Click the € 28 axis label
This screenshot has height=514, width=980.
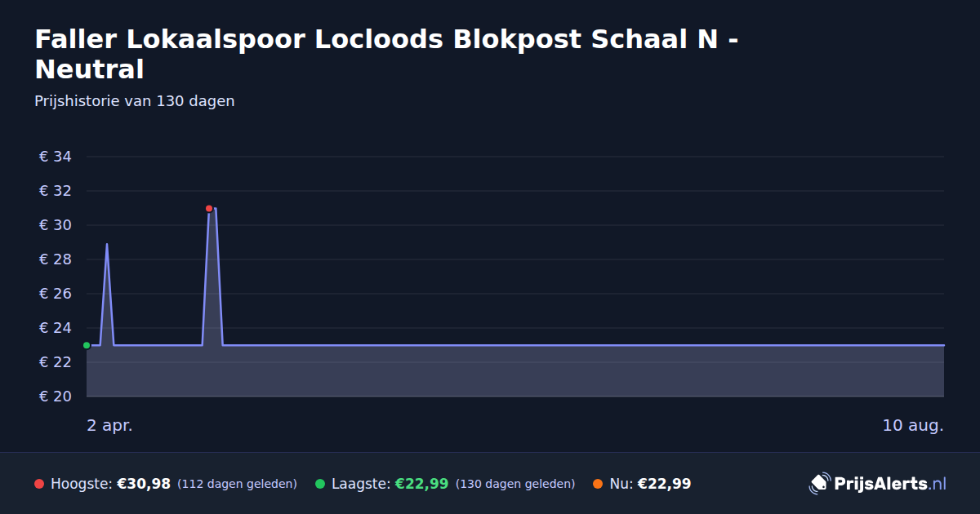[56, 259]
